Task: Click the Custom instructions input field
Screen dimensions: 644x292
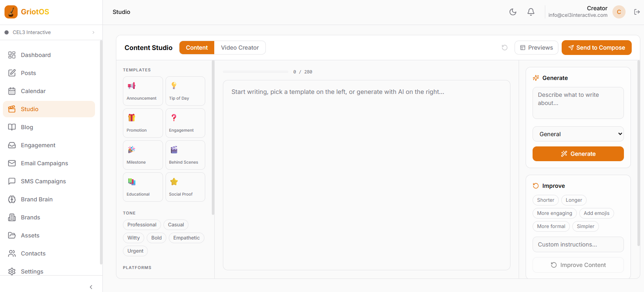Action: [x=578, y=244]
